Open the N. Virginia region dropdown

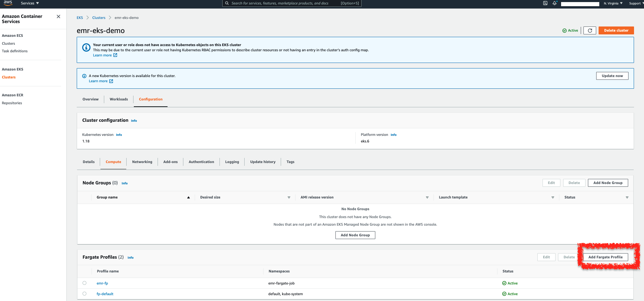(613, 3)
